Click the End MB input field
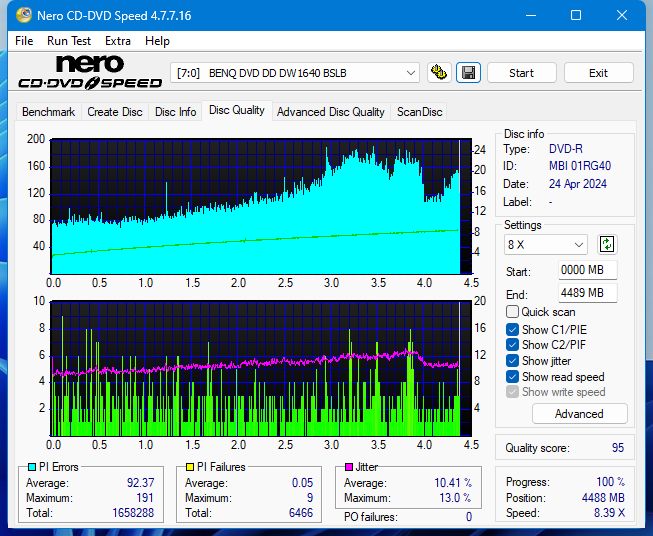The image size is (653, 536). click(x=587, y=293)
